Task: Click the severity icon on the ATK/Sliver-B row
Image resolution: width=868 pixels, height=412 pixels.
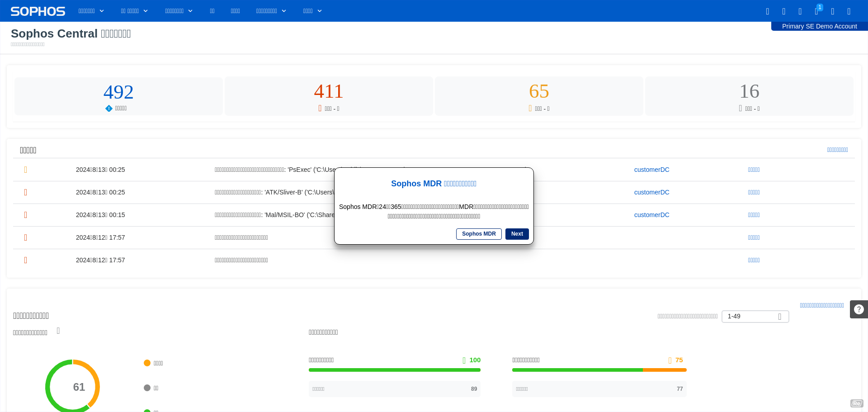Action: pyautogui.click(x=26, y=192)
